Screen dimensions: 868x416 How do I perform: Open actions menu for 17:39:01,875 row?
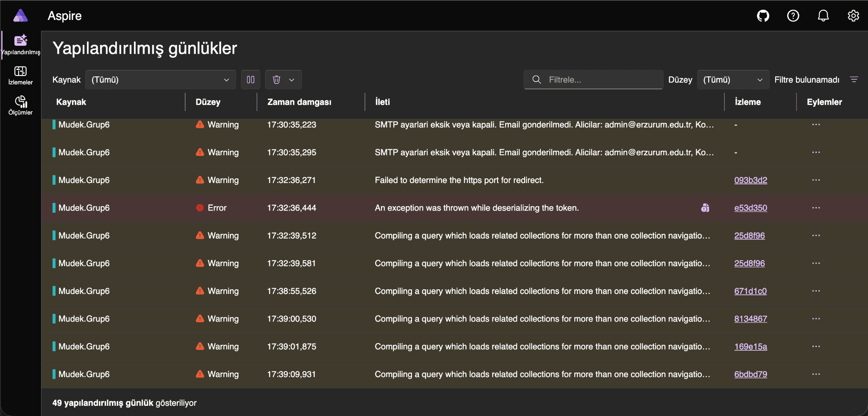(x=816, y=347)
